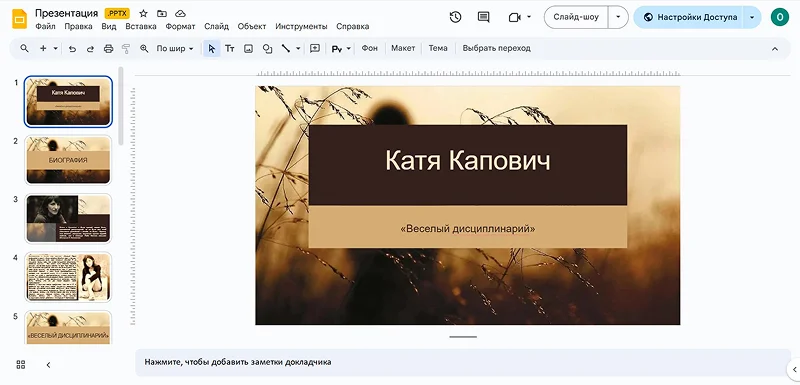Open the Файл menu
The width and height of the screenshot is (800, 385).
(x=45, y=27)
